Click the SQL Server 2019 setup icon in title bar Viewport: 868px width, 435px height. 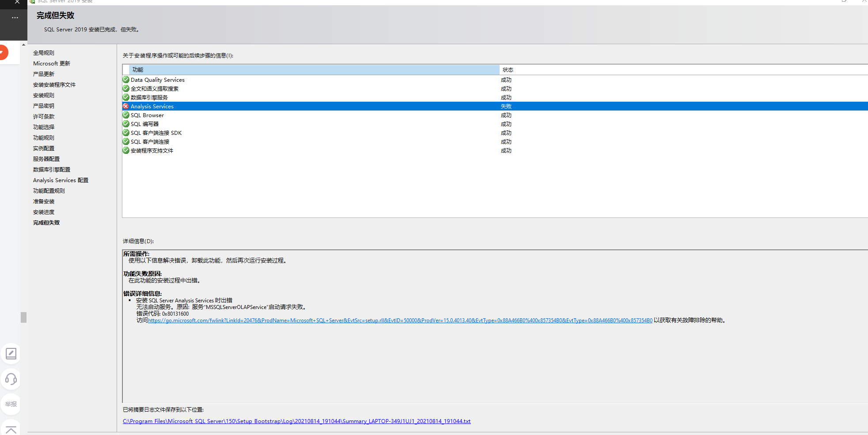pos(32,2)
